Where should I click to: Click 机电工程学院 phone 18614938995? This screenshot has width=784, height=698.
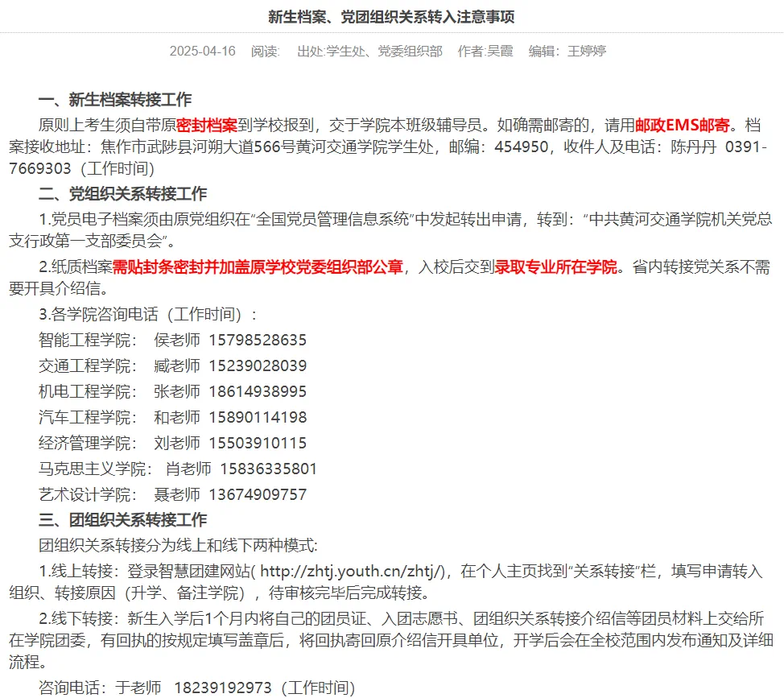258,391
